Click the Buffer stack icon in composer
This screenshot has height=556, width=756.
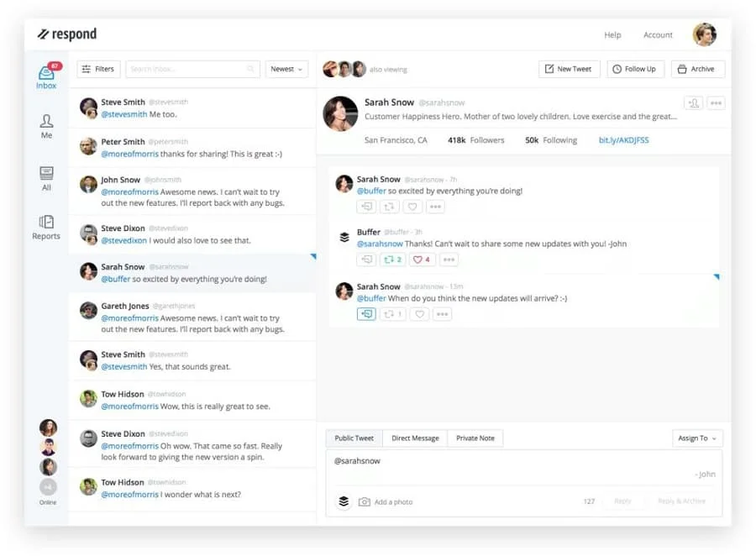pos(344,501)
